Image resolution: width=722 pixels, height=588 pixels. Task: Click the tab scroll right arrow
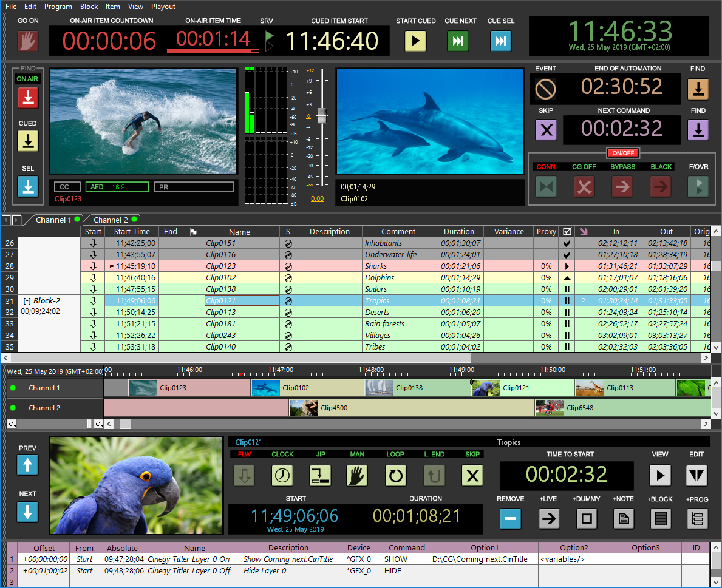[16, 220]
